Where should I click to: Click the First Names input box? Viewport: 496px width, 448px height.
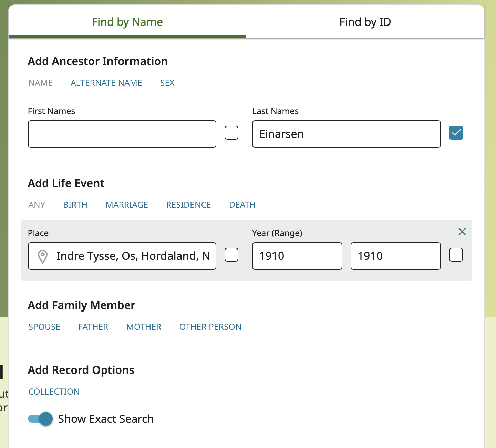122,134
